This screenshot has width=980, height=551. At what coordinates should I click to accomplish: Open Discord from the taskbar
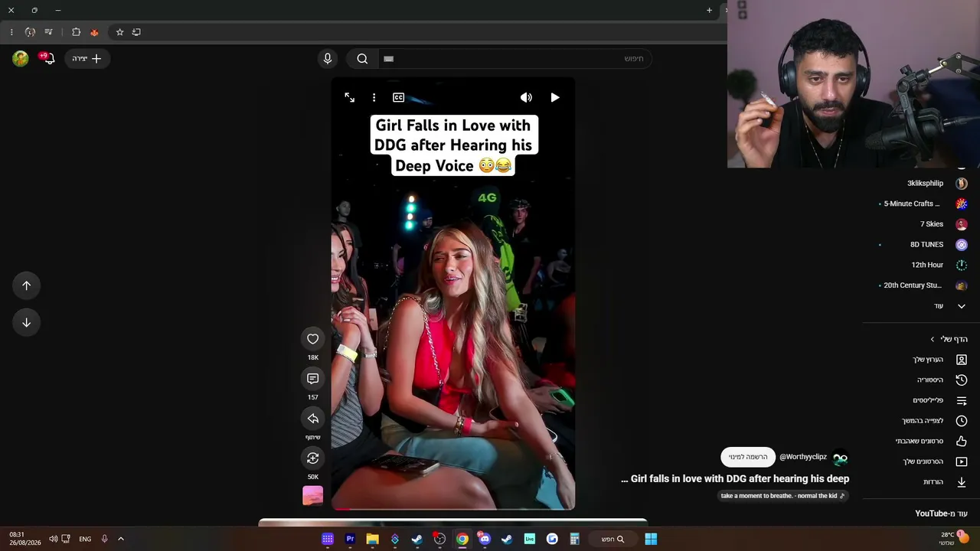click(x=485, y=539)
